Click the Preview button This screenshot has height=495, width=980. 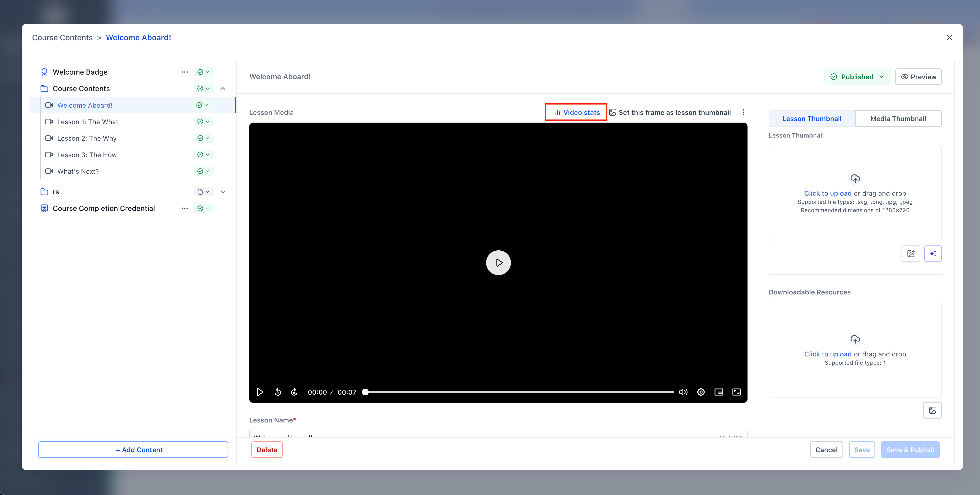[918, 77]
